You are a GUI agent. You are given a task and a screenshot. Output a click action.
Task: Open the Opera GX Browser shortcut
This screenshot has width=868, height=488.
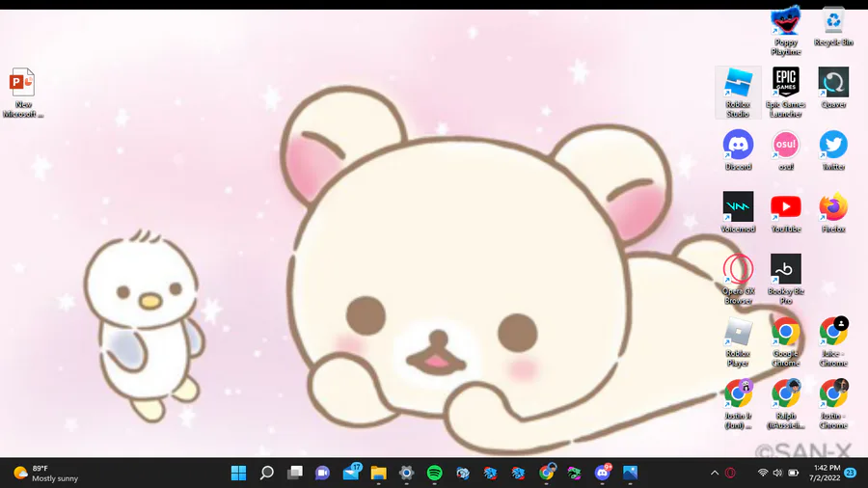[x=738, y=280]
